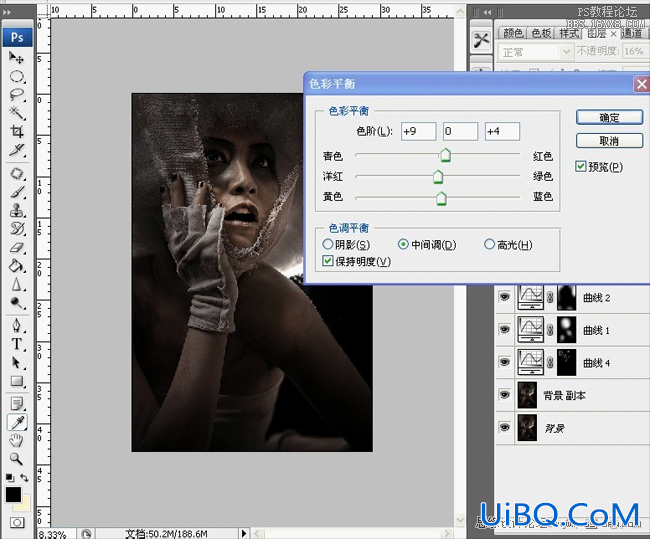The width and height of the screenshot is (650, 539).
Task: Select the Eraser tool
Action: 17,248
